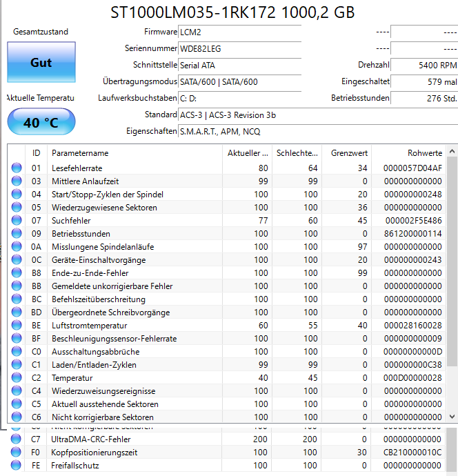Click the Übertragungsmodus field SATA/600
This screenshot has width=458, height=476.
pyautogui.click(x=239, y=82)
